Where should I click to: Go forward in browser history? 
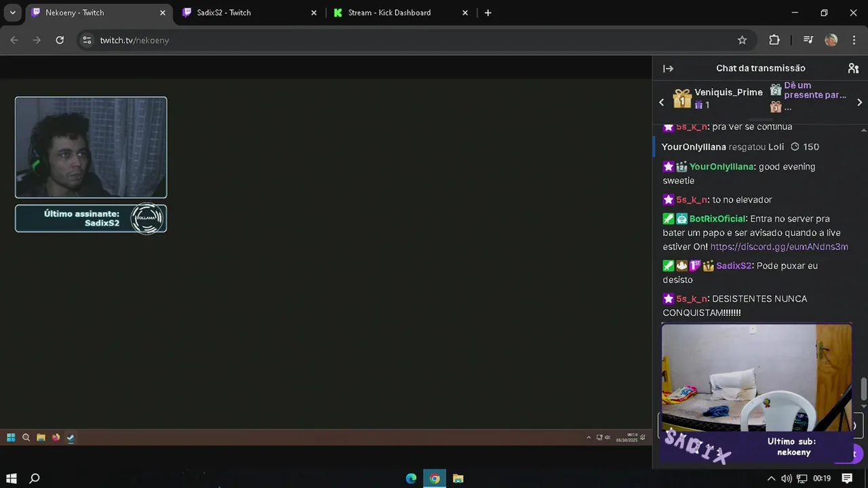coord(37,40)
